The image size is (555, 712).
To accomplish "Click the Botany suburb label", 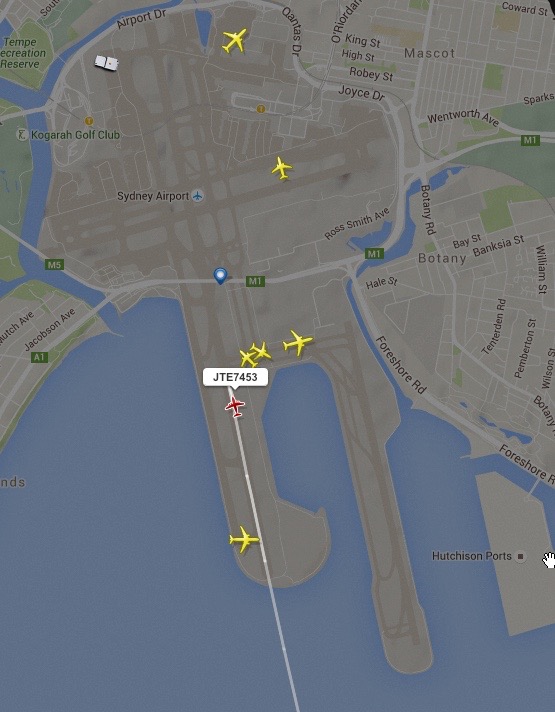I will [442, 258].
